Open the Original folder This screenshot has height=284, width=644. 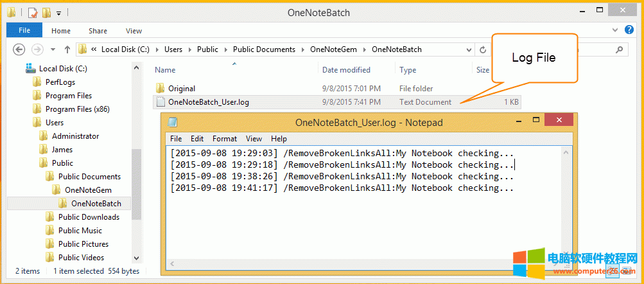(x=181, y=89)
